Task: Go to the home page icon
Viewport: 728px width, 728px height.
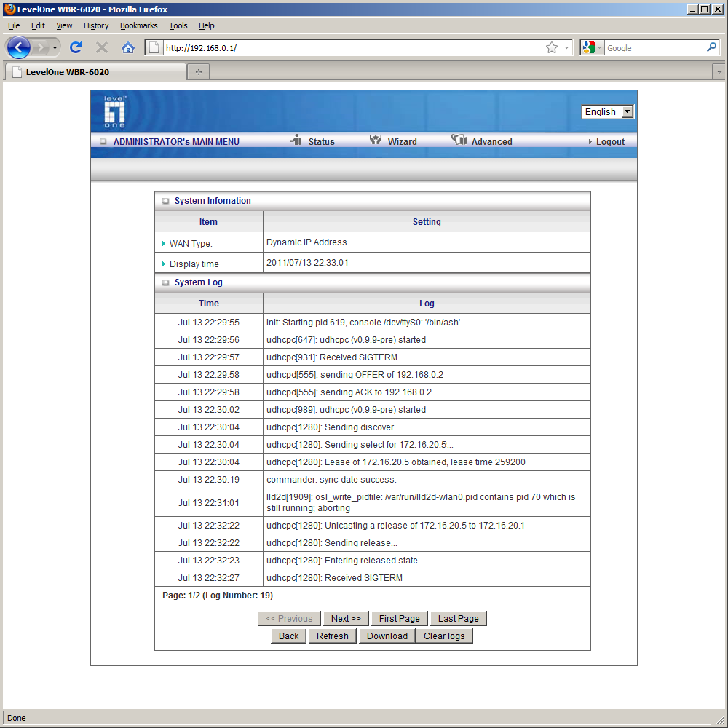Action: tap(127, 47)
